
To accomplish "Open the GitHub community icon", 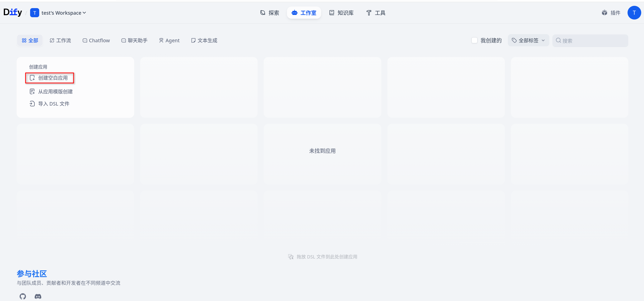I will 23,296.
